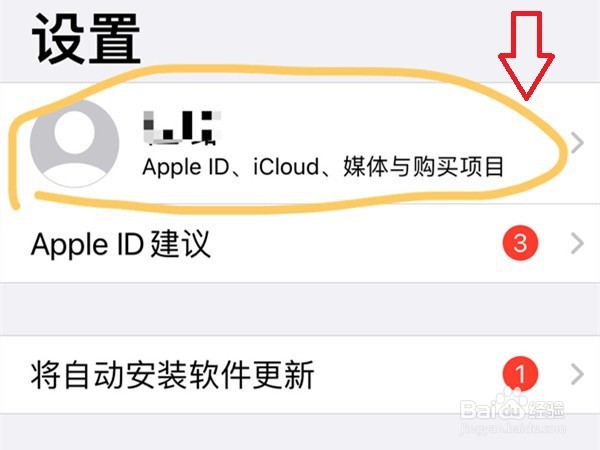The width and height of the screenshot is (600, 450).
Task: Open the 'Apple ID 建议' label
Action: [x=121, y=244]
